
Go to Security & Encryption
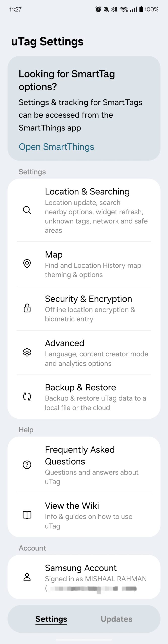(x=96, y=308)
